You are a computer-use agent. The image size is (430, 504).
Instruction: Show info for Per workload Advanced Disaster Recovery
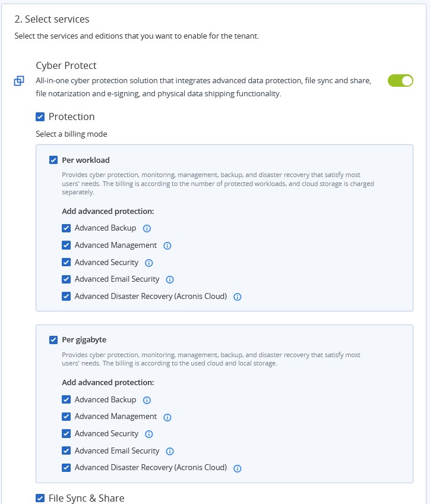[x=238, y=297]
